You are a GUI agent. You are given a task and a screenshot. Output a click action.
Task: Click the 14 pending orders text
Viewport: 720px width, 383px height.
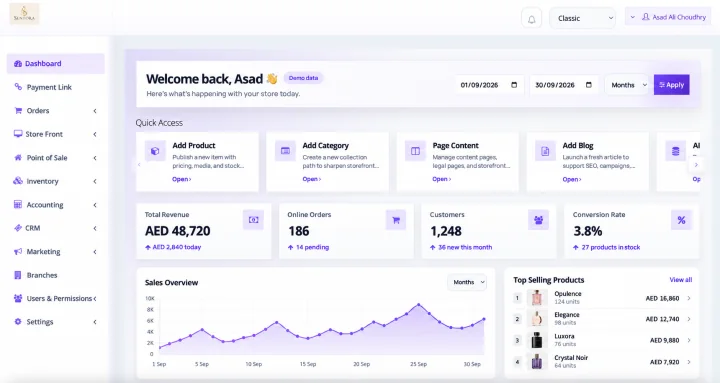pos(312,247)
